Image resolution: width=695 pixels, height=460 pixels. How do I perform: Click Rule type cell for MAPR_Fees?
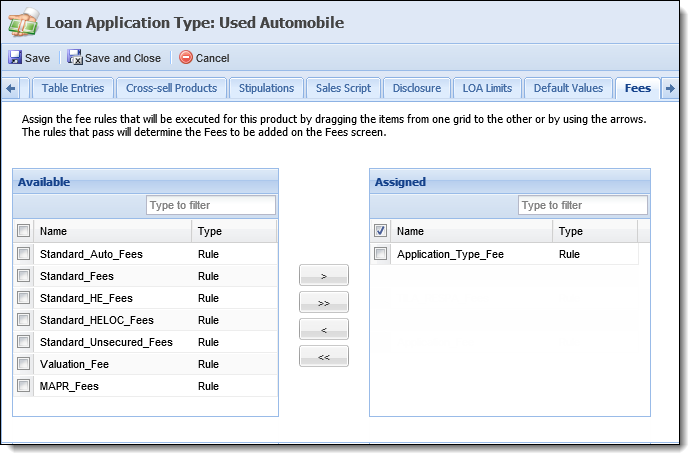tap(208, 386)
